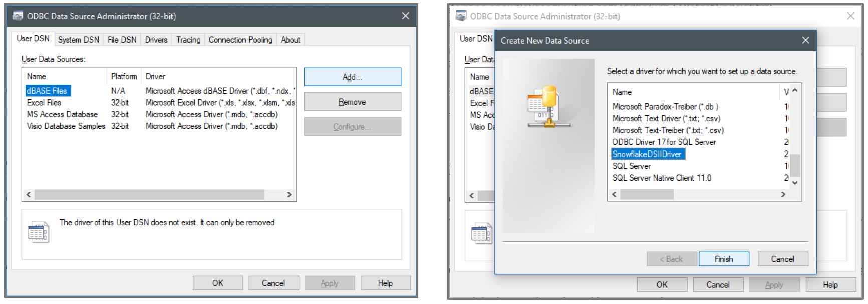Viewport: 868px width, 304px height.
Task: Click Cancel in the right ODBC window
Action: click(x=718, y=284)
